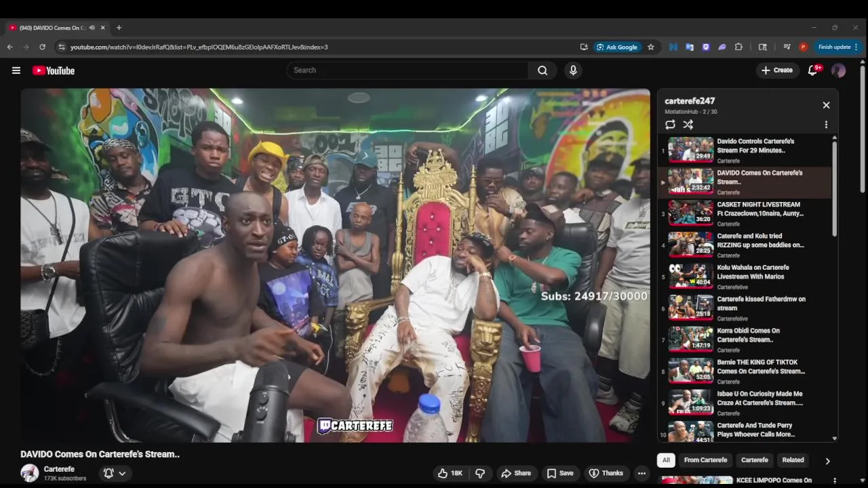The image size is (868, 488).
Task: Open the Chrome profile P avatar
Action: 803,47
